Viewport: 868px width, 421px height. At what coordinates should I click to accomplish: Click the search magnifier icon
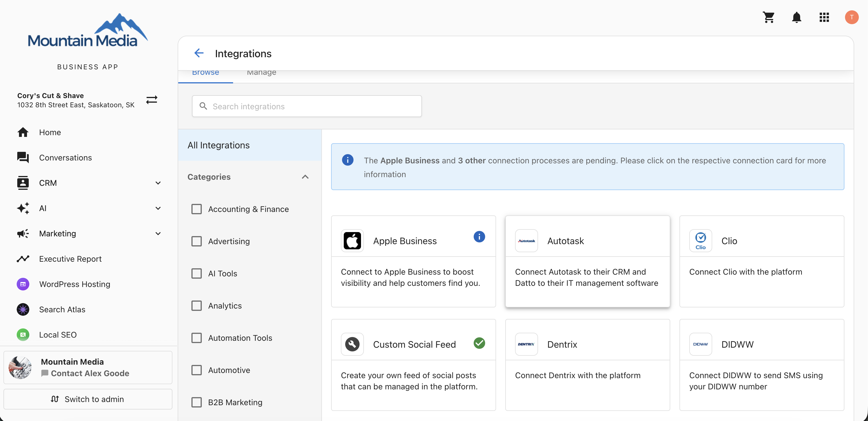(x=203, y=106)
